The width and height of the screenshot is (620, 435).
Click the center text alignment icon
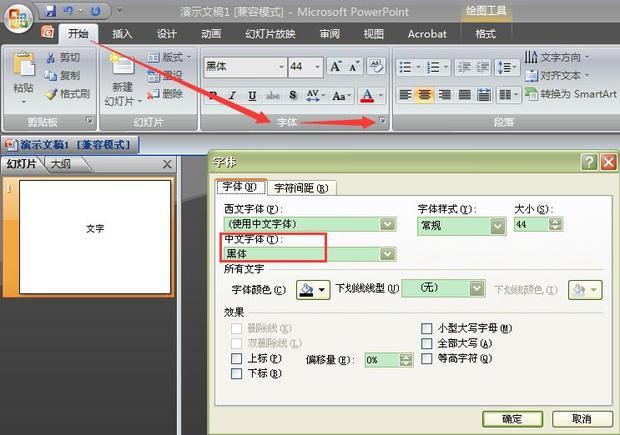pyautogui.click(x=425, y=96)
